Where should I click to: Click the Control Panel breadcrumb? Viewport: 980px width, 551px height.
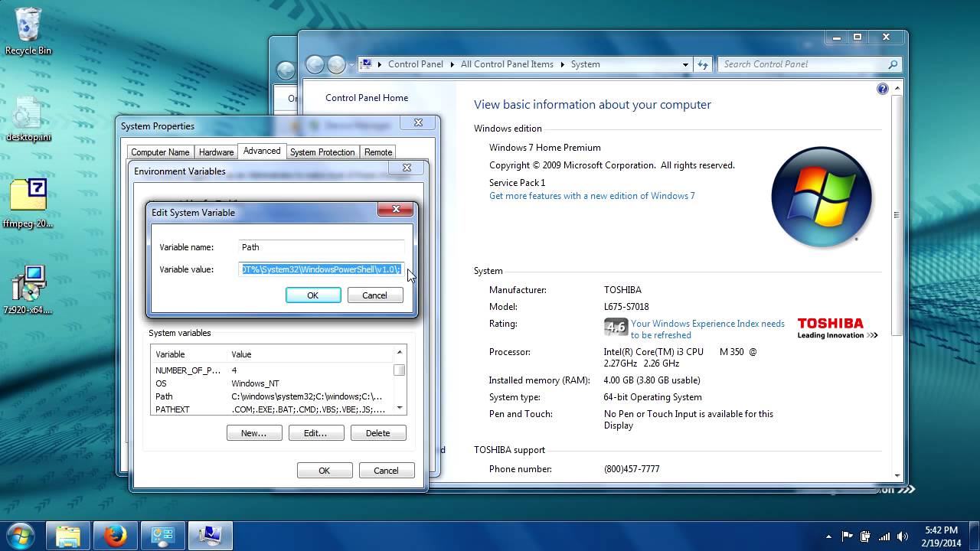point(415,64)
